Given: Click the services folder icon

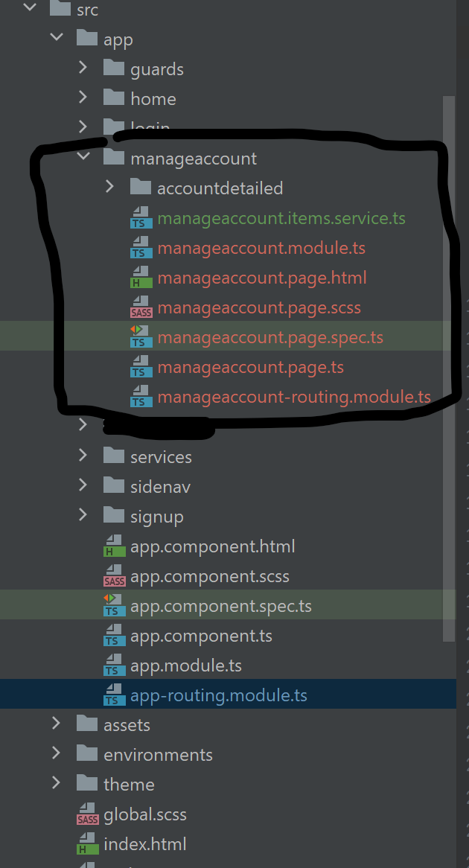Looking at the screenshot, I should [x=114, y=455].
